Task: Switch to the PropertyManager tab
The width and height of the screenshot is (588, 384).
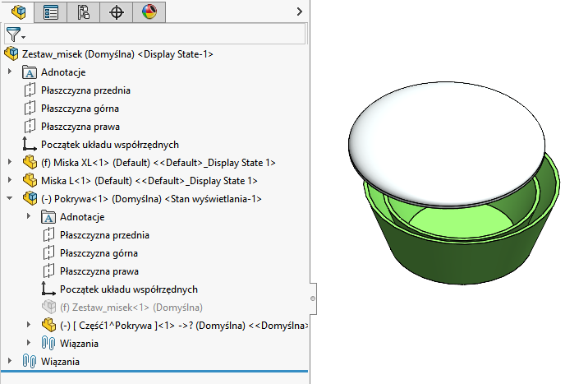Action: pos(51,12)
